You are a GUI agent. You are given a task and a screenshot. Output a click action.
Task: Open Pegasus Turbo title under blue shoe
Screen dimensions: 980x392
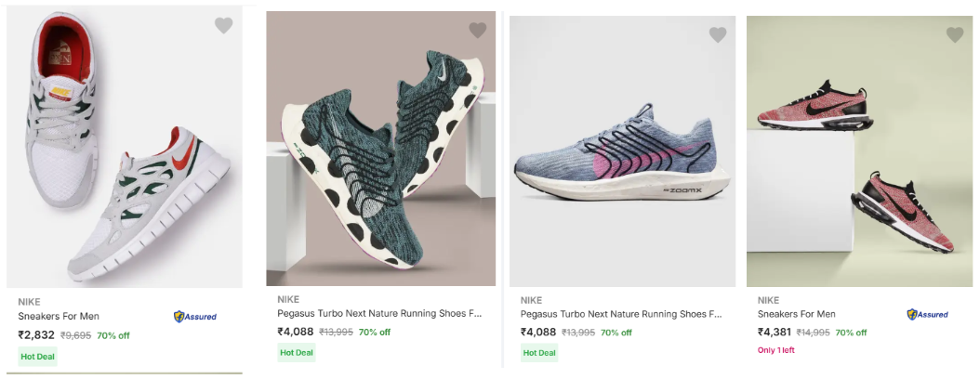coord(621,314)
